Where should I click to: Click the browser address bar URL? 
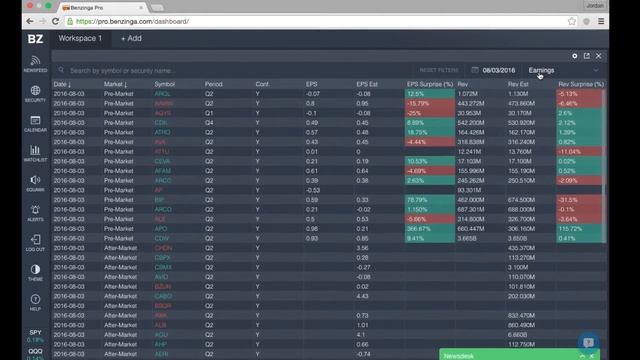pos(132,21)
